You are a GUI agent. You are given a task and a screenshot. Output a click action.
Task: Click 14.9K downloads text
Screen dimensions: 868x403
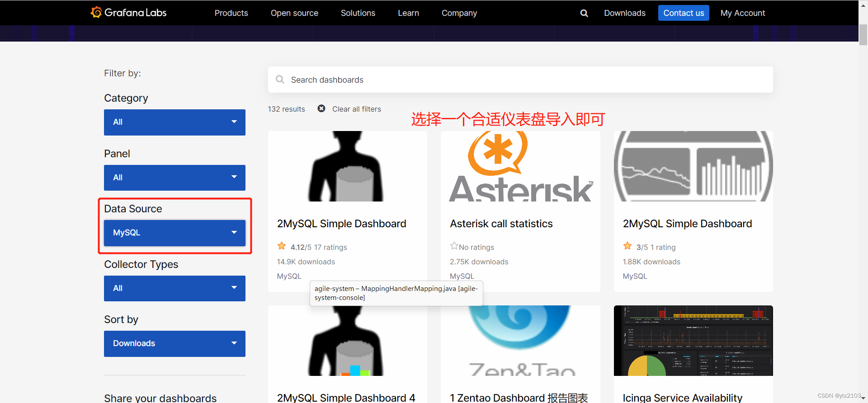click(x=306, y=262)
